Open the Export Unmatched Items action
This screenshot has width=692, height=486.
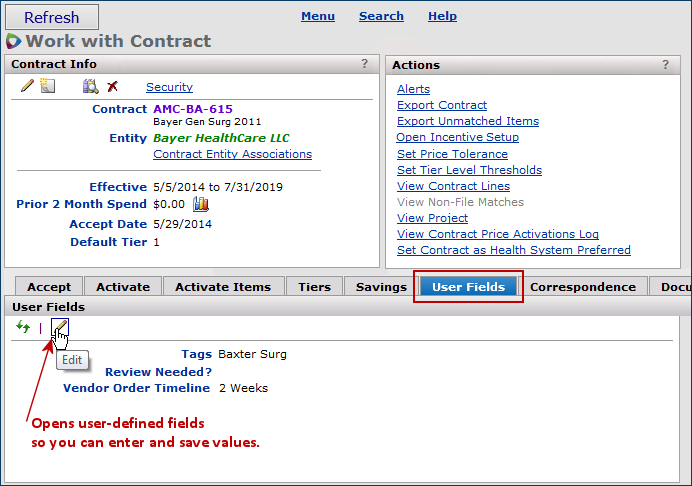pyautogui.click(x=467, y=121)
